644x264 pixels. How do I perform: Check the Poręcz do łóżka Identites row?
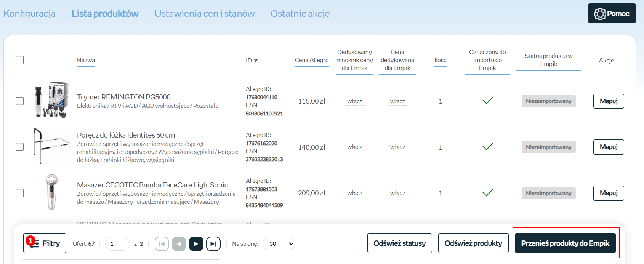pos(20,147)
